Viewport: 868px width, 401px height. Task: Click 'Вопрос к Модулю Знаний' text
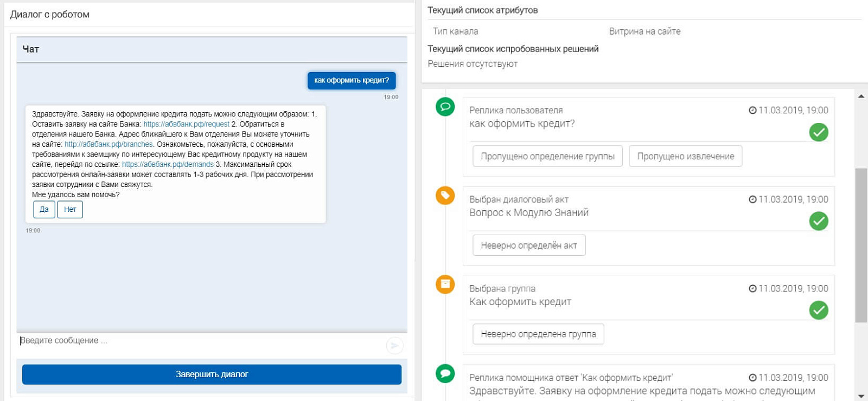(529, 212)
